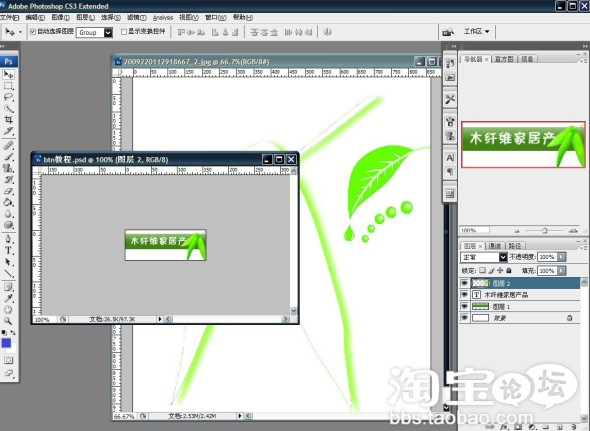Select the text layer in Layers panel
Image resolution: width=590 pixels, height=431 pixels.
[520, 295]
